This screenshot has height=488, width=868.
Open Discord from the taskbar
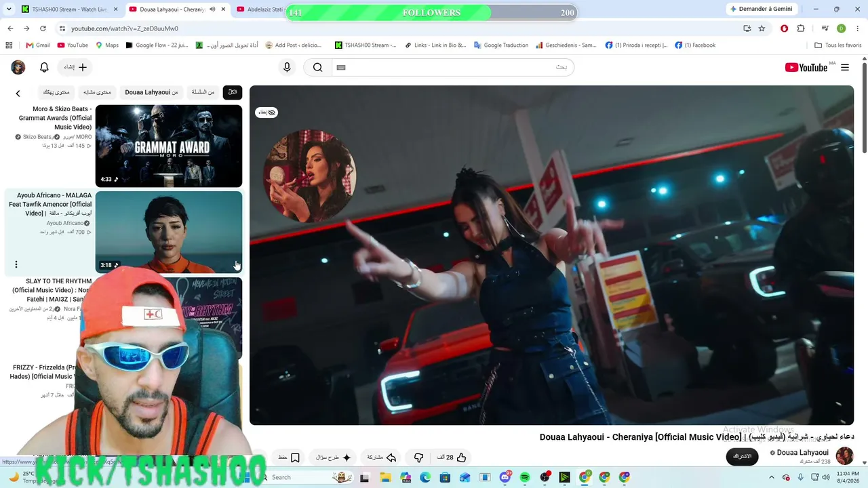505,477
